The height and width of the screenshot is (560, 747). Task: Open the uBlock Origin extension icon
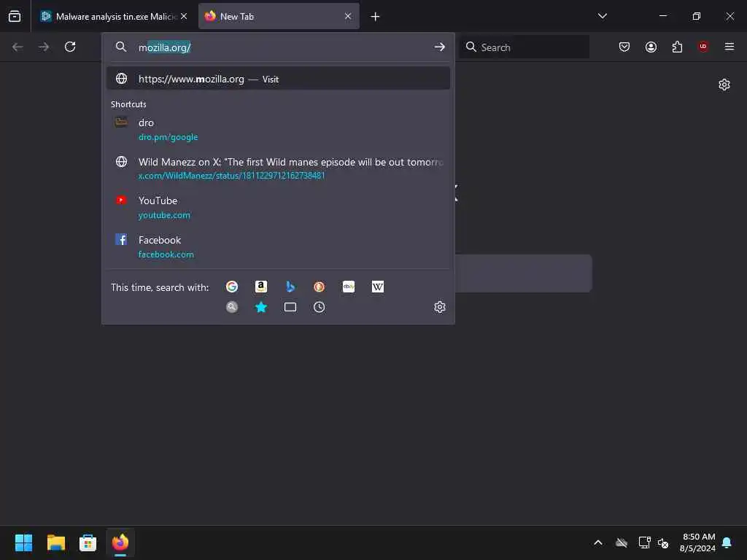(x=703, y=47)
